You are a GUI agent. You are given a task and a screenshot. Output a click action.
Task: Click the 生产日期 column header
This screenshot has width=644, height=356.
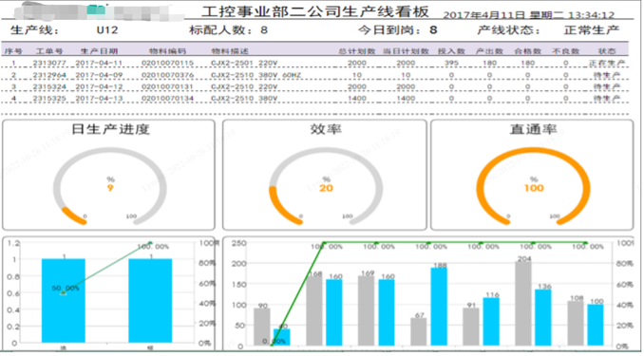coord(99,51)
